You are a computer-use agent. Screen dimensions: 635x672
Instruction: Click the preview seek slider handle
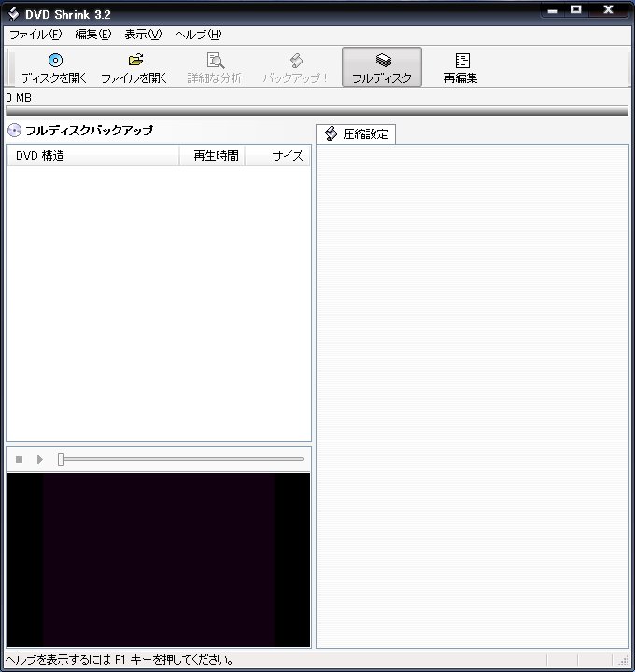click(61, 459)
